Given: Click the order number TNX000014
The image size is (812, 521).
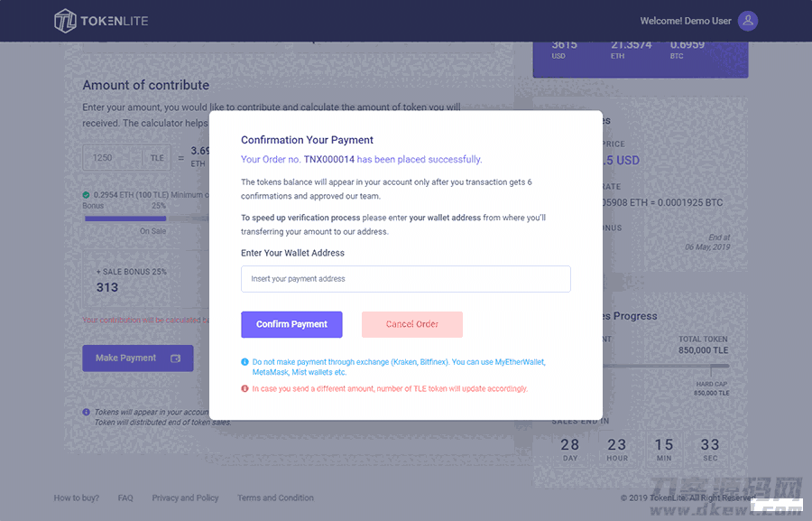Looking at the screenshot, I should click(x=329, y=159).
